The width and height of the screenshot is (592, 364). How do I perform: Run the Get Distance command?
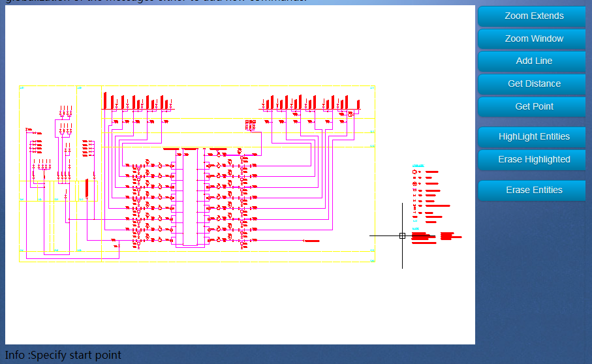pyautogui.click(x=533, y=83)
